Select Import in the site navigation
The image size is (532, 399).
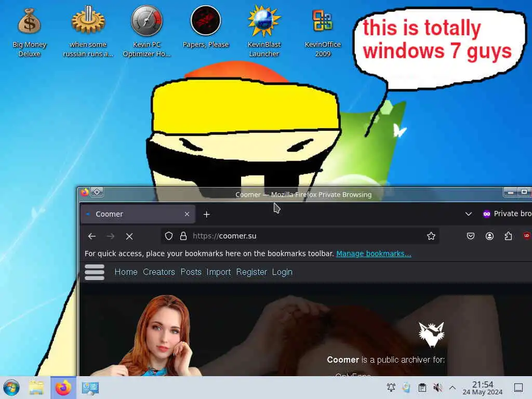(219, 272)
